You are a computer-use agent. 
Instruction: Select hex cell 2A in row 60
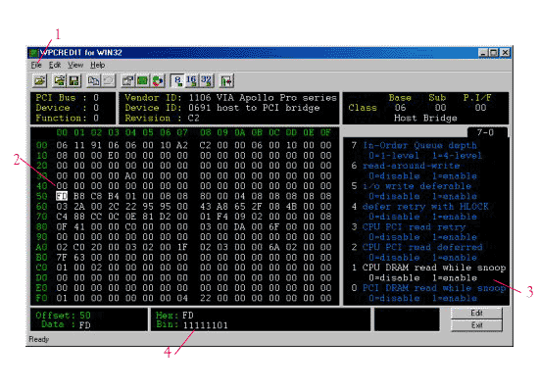(79, 207)
